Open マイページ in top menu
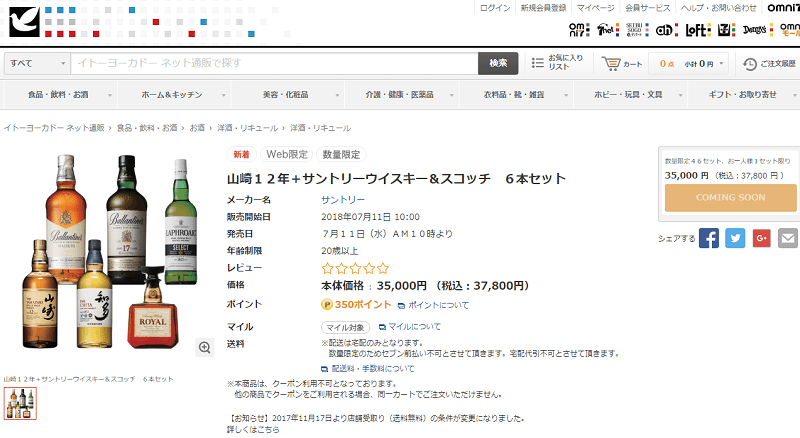This screenshot has width=800, height=438. tap(595, 8)
